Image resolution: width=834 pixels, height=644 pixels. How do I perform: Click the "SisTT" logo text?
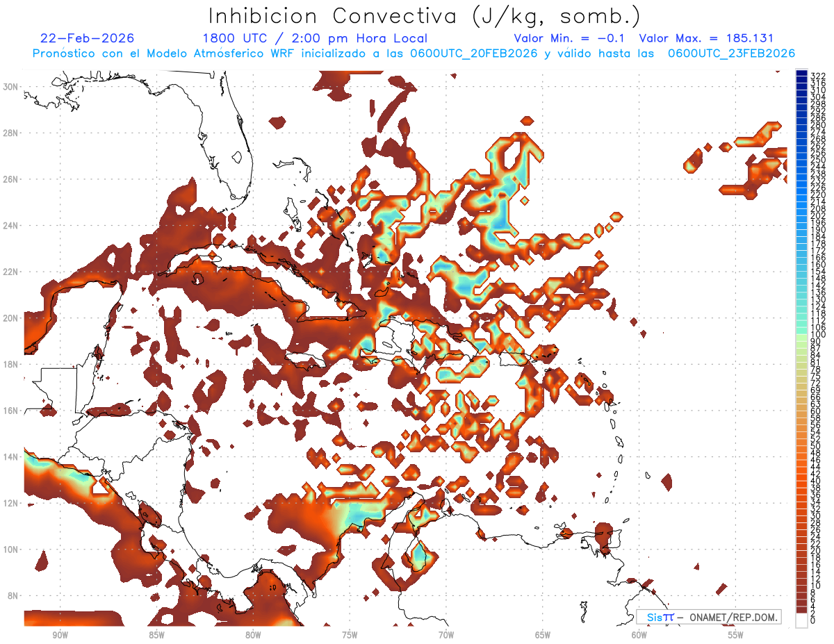(660, 618)
